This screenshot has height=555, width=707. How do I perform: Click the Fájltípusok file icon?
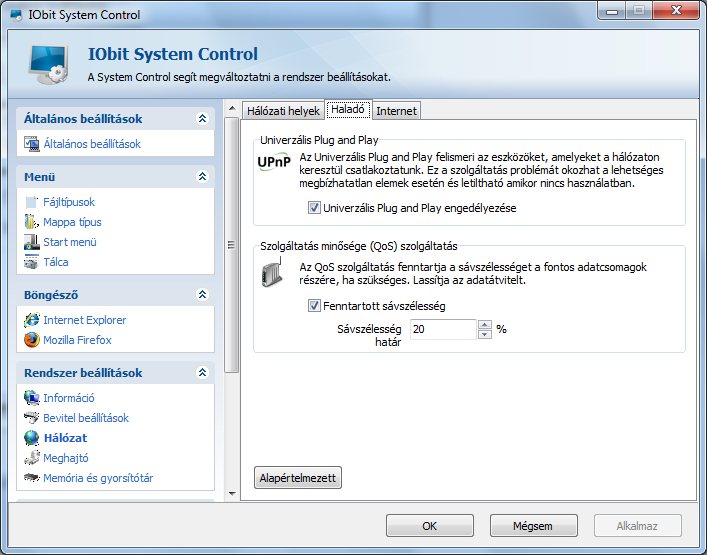32,202
